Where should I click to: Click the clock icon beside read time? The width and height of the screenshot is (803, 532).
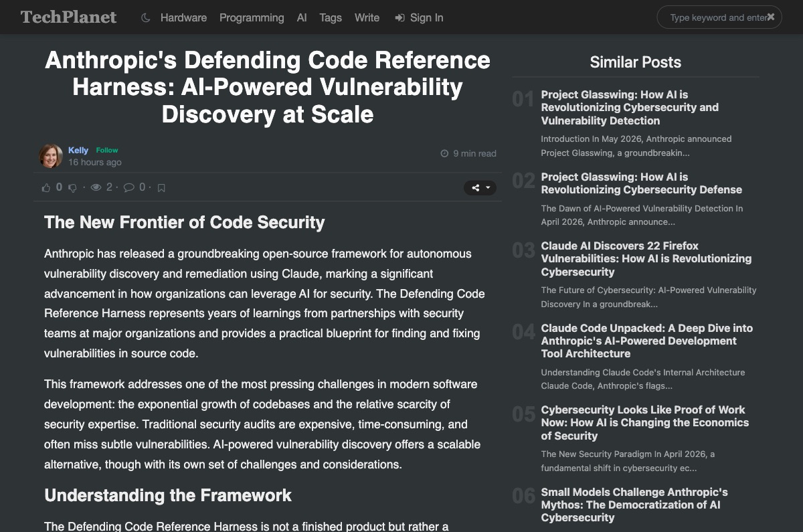tap(444, 154)
